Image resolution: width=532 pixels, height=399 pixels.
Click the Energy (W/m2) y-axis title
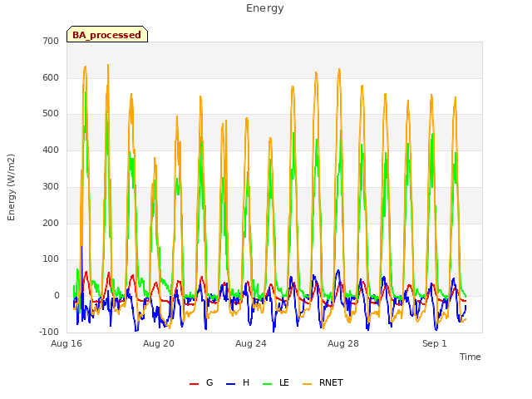[x=11, y=187]
